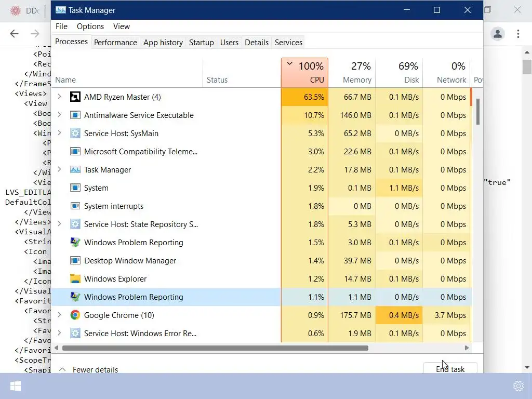532x399 pixels.
Task: Select the Processes tab
Action: (x=71, y=42)
